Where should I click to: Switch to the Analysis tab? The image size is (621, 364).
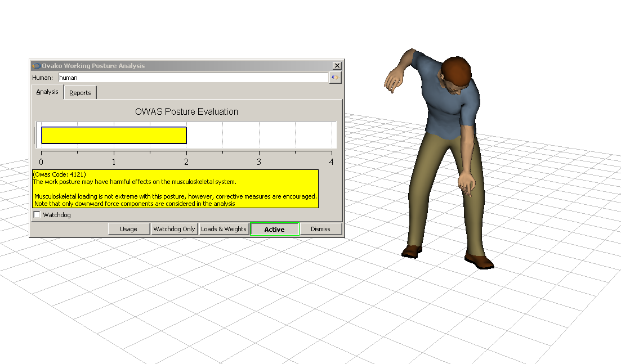point(47,92)
